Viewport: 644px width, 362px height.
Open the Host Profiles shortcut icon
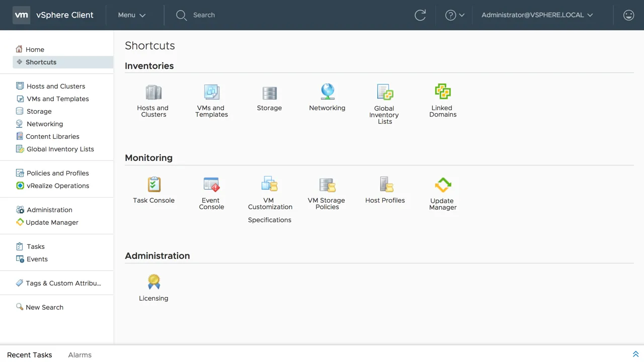pyautogui.click(x=385, y=185)
